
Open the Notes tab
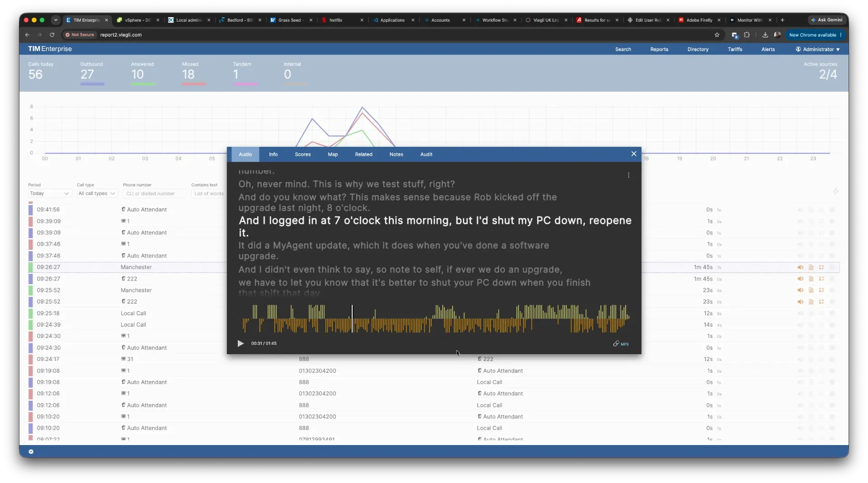pos(396,155)
